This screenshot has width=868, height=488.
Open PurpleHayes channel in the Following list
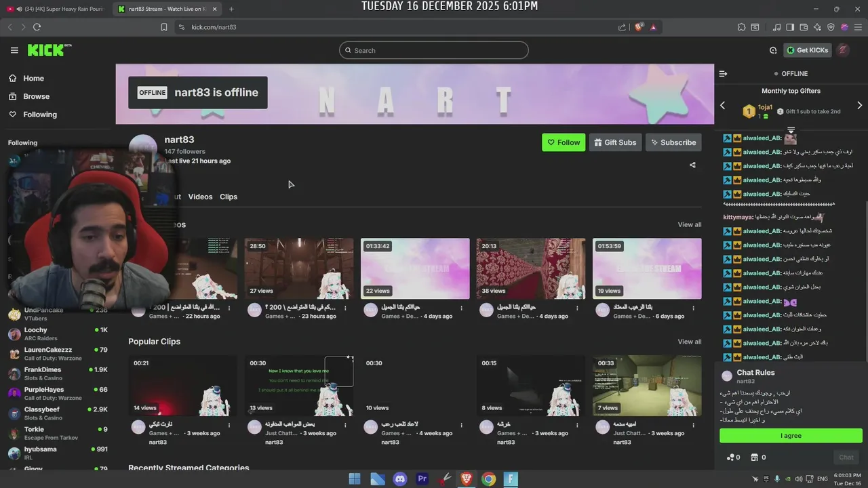click(57, 393)
